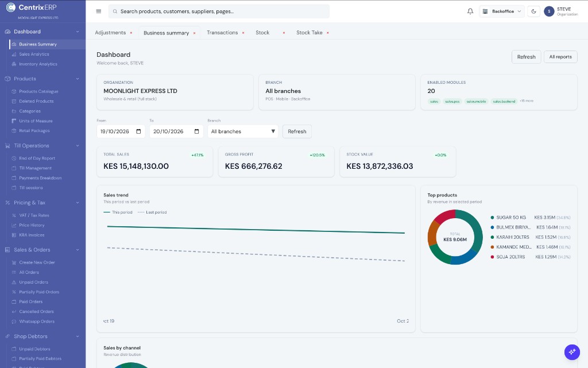
Task: Switch to the Transactions tab
Action: point(222,33)
